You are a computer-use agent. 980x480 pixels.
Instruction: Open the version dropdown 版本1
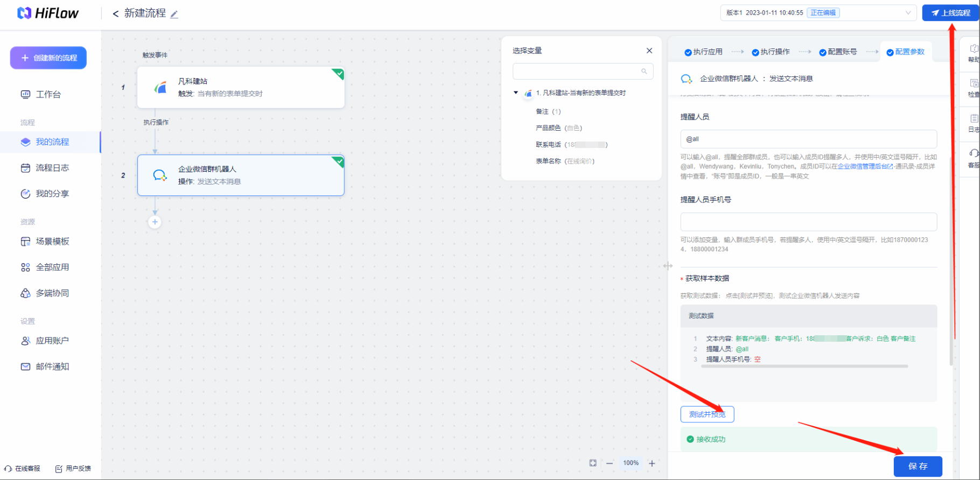818,13
